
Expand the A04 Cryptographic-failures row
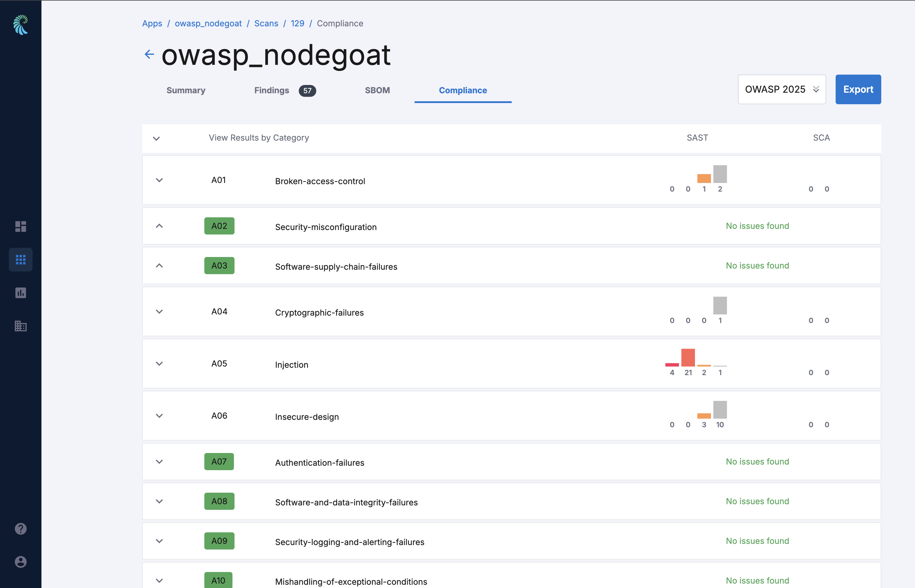159,311
